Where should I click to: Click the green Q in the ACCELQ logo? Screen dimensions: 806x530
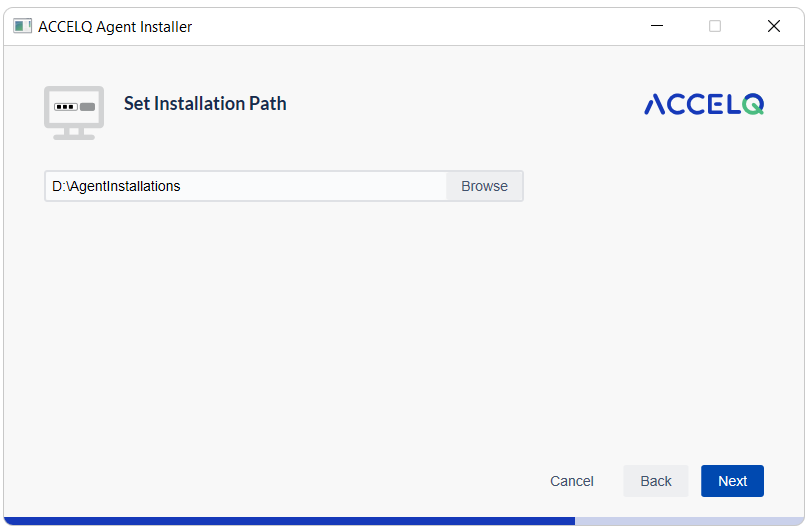pos(753,104)
